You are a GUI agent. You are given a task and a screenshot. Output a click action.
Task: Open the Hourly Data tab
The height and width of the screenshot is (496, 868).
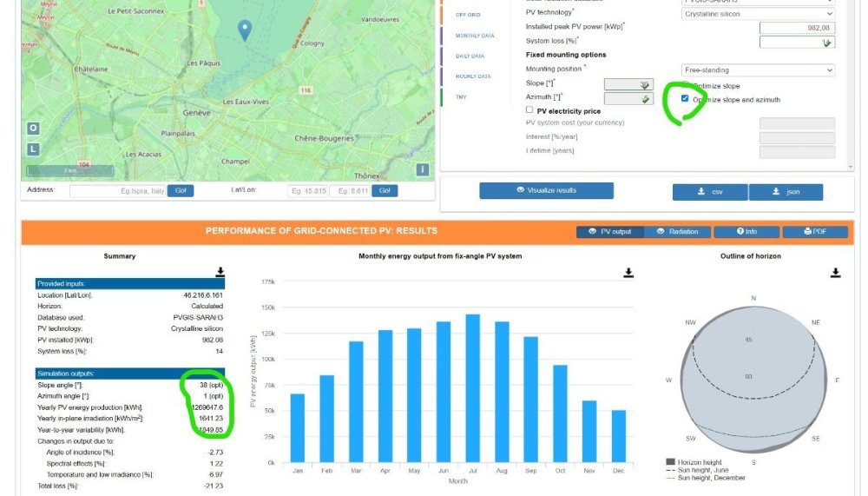(473, 76)
